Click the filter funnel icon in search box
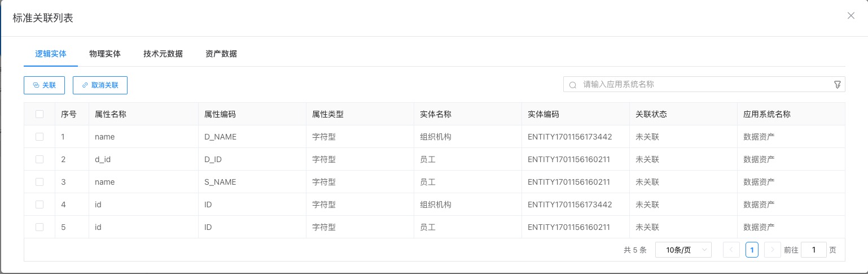Viewport: 868px width, 274px height. pyautogui.click(x=838, y=85)
